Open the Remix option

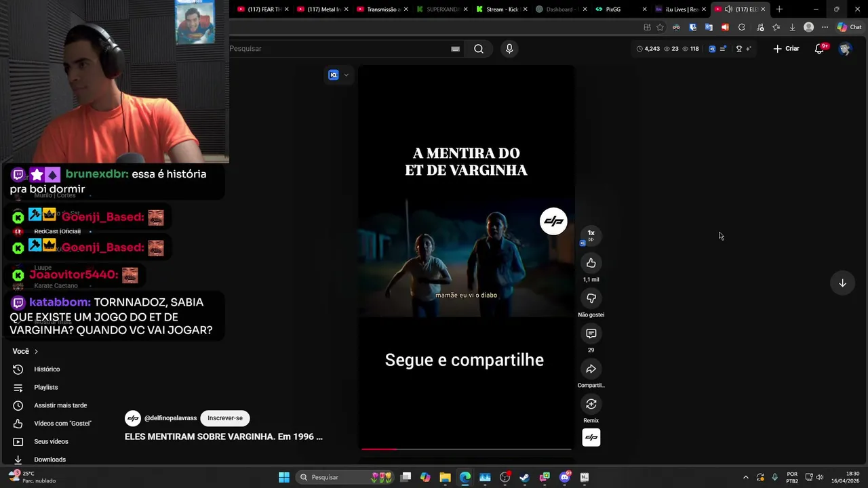click(x=591, y=404)
